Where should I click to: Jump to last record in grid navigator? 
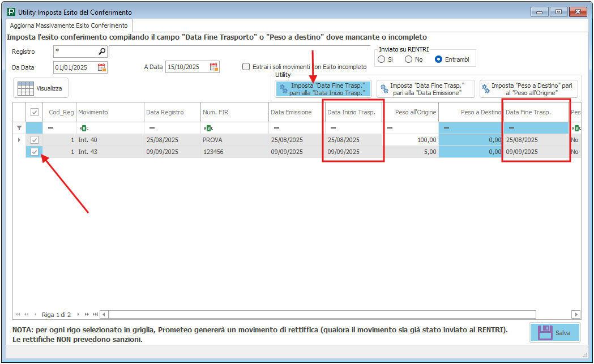point(95,314)
